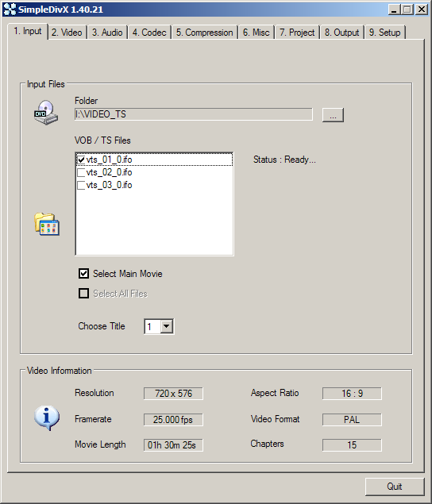The image size is (432, 504).
Task: Click the Chapters value 15
Action: (352, 445)
